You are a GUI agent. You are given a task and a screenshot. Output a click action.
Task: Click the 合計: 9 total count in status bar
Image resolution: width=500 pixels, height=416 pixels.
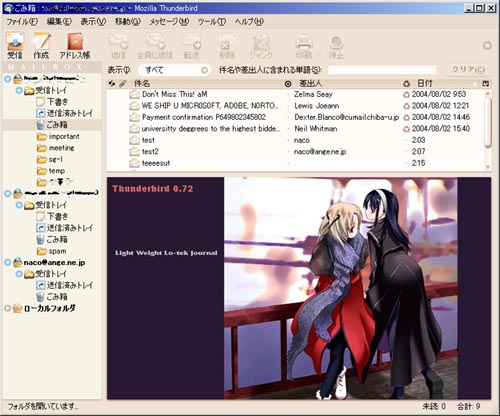click(x=468, y=406)
